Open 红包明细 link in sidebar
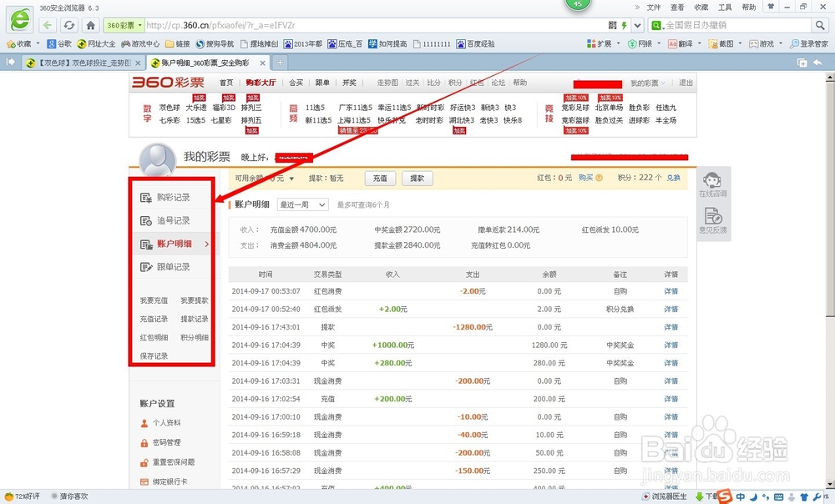 [154, 337]
